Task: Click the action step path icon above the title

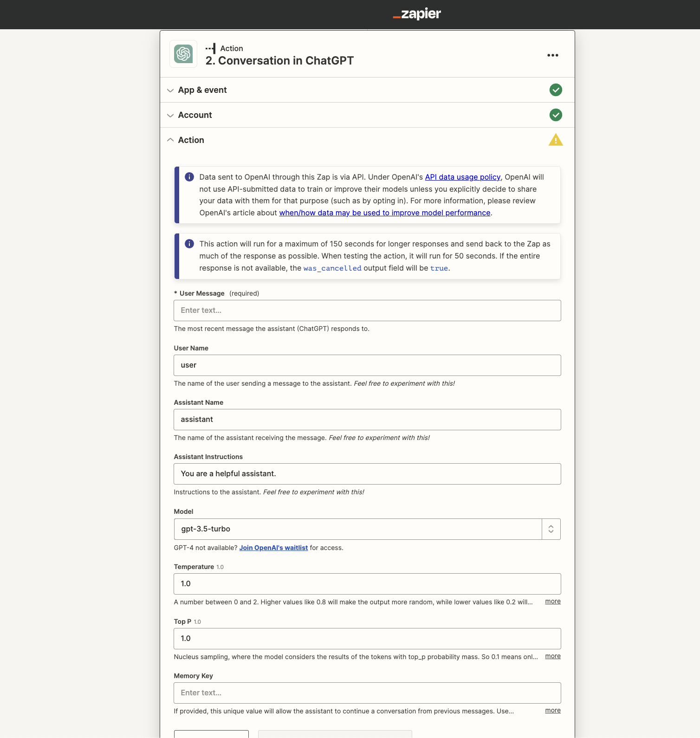Action: (211, 48)
